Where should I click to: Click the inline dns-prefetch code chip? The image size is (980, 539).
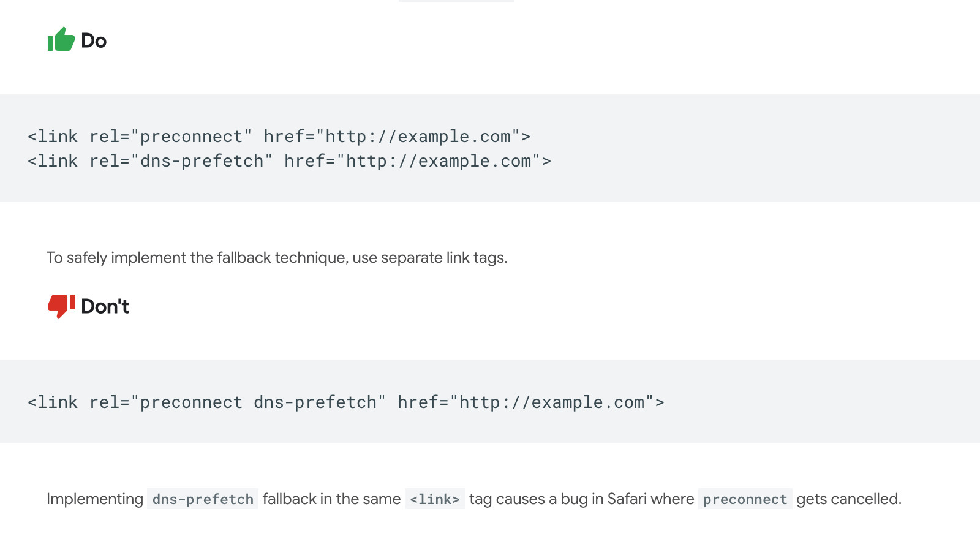click(203, 499)
